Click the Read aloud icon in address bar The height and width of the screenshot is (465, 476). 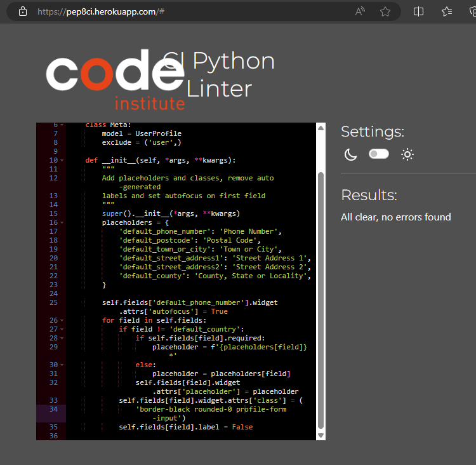[x=360, y=11]
